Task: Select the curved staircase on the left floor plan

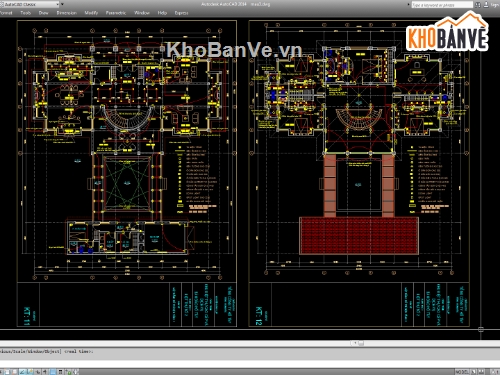Action: tap(128, 117)
